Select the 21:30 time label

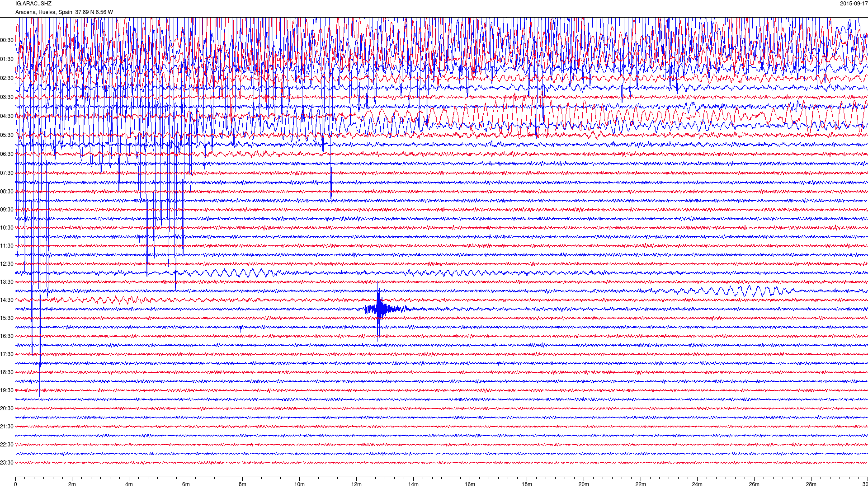point(7,427)
